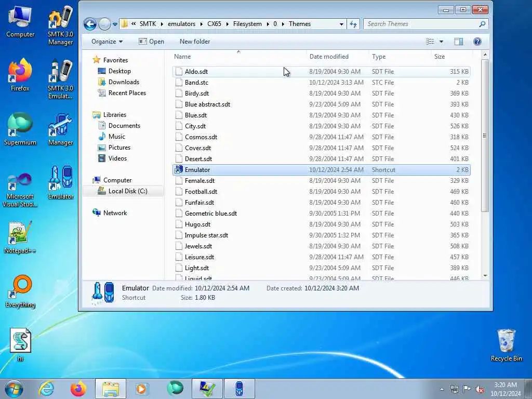Click the refresh button beside the address bar
Image resolution: width=532 pixels, height=399 pixels.
(x=353, y=24)
